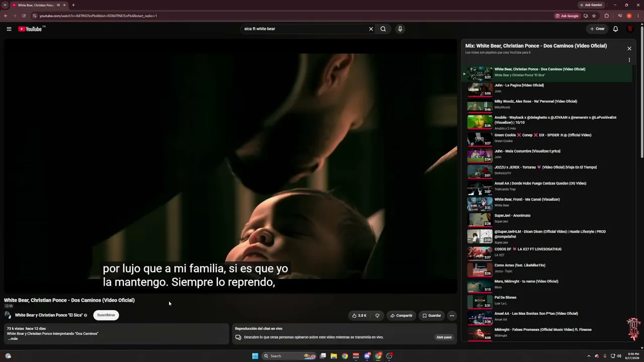Open the live chat replay with Abrir panel

444,337
